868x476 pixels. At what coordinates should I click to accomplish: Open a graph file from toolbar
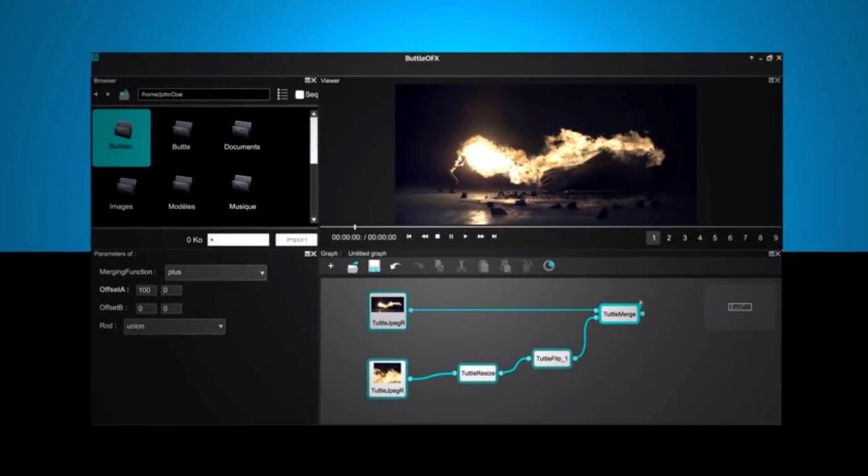(x=353, y=267)
